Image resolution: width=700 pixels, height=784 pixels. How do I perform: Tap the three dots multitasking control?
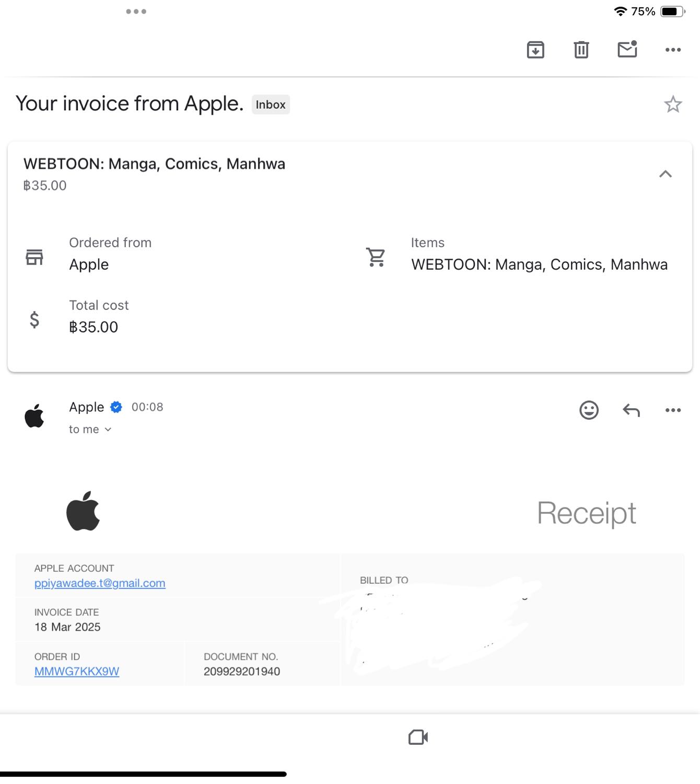[x=136, y=11]
